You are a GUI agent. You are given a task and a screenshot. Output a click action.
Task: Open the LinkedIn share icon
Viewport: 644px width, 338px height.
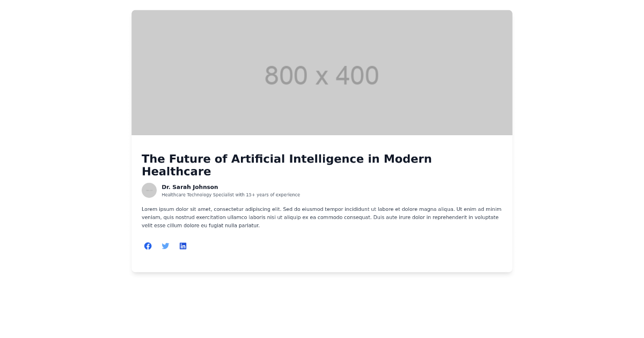pos(183,246)
